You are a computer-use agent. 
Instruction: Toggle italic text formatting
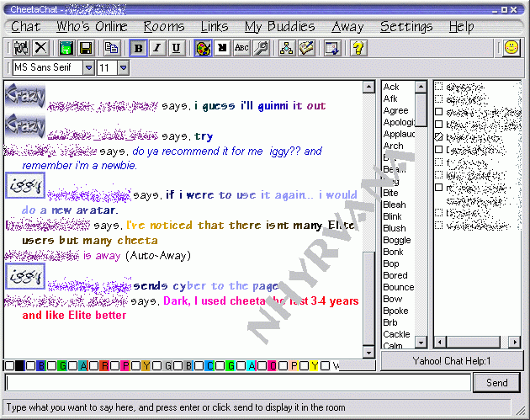pos(156,48)
